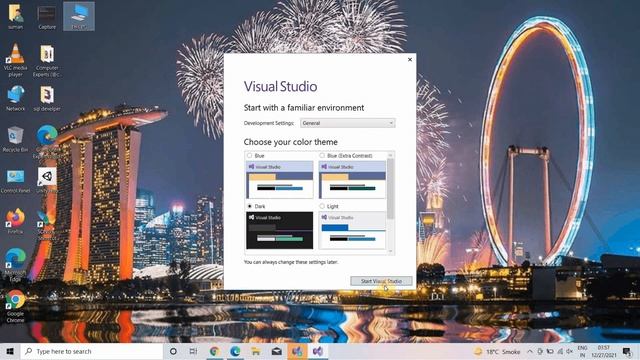Screen dimensions: 640x360
Task: Click the Start Visual Studio button
Action: tap(381, 281)
